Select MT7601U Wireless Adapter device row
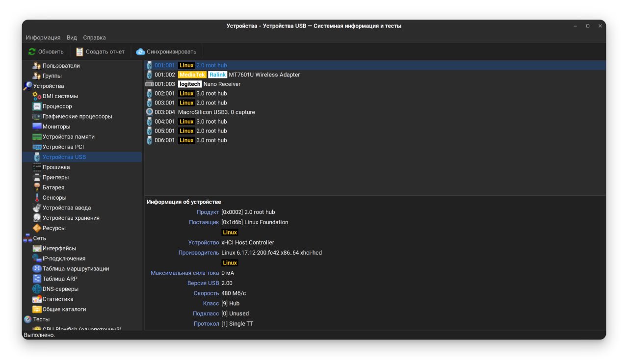 [x=264, y=75]
